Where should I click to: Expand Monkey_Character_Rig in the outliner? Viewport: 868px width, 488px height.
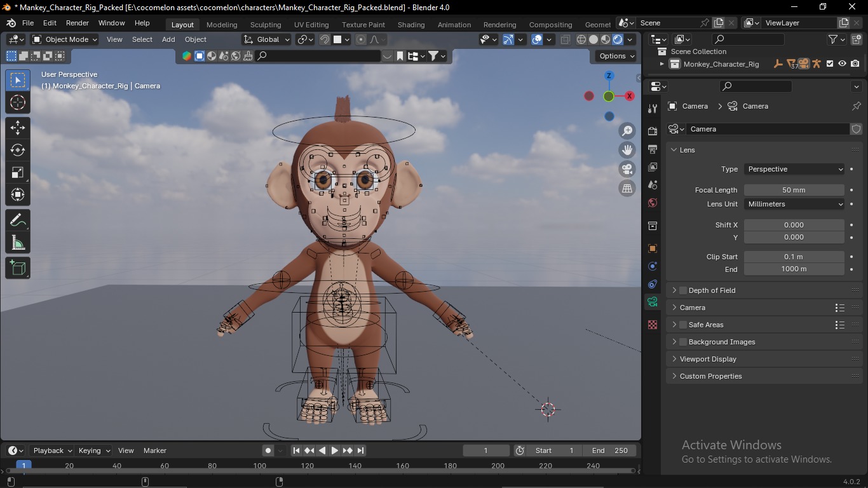(661, 64)
